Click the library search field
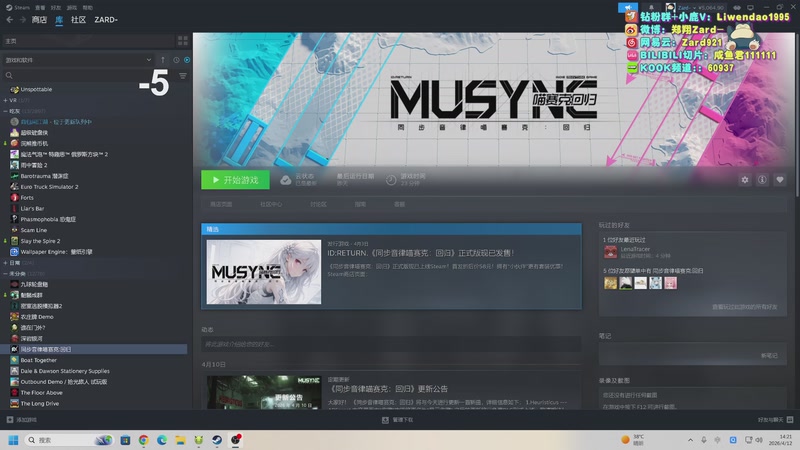The width and height of the screenshot is (800, 450). [x=89, y=76]
